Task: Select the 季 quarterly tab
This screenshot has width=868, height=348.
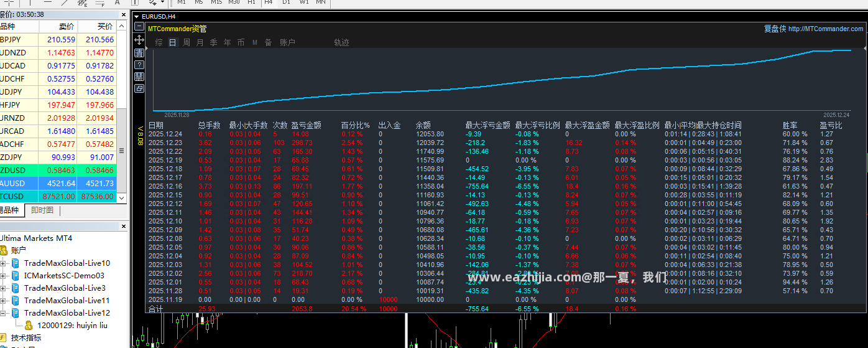Action: [214, 42]
